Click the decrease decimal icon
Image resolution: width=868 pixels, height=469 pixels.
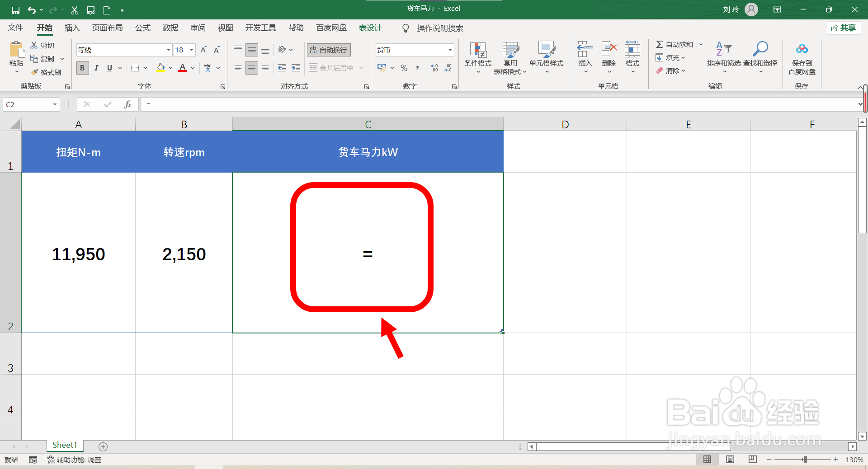(x=448, y=68)
